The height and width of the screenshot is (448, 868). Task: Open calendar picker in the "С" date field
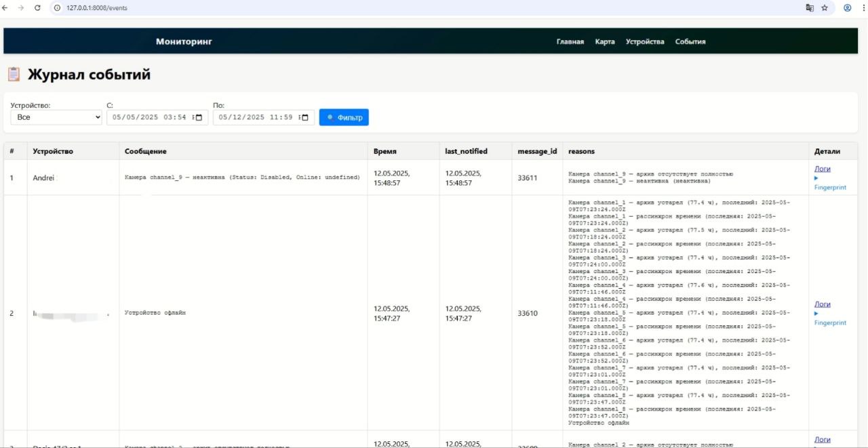(198, 117)
